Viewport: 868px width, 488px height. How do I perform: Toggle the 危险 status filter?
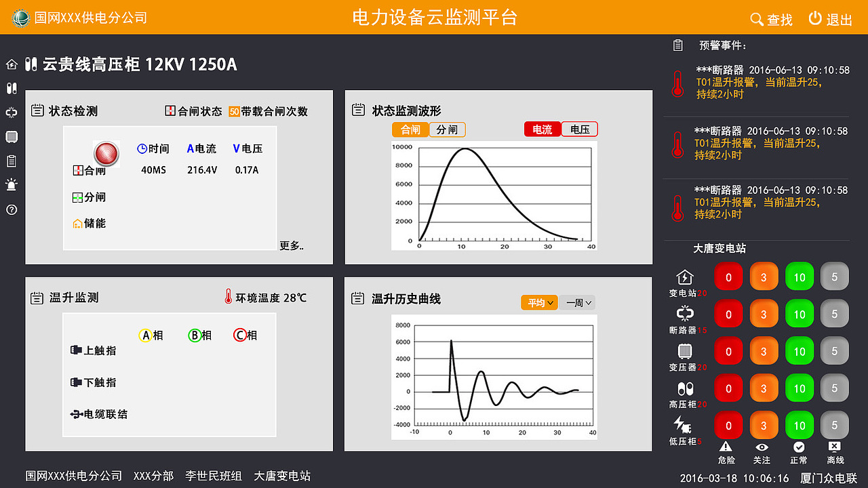tap(726, 453)
